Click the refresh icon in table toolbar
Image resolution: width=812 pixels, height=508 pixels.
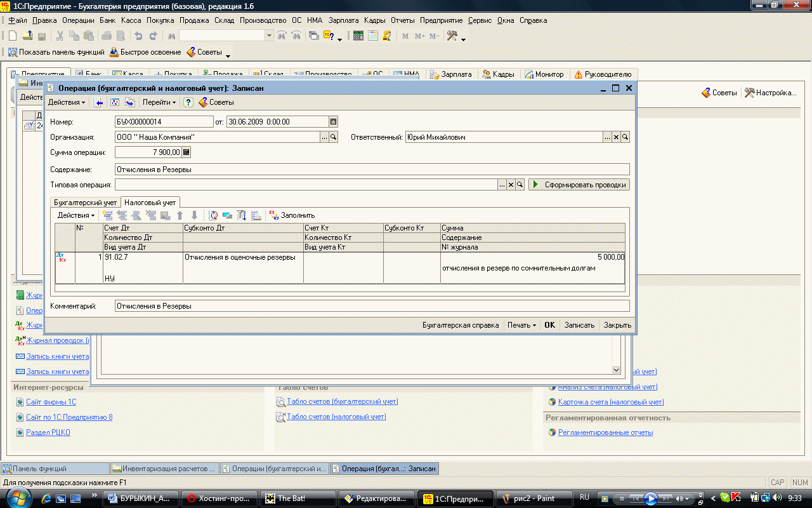[213, 215]
